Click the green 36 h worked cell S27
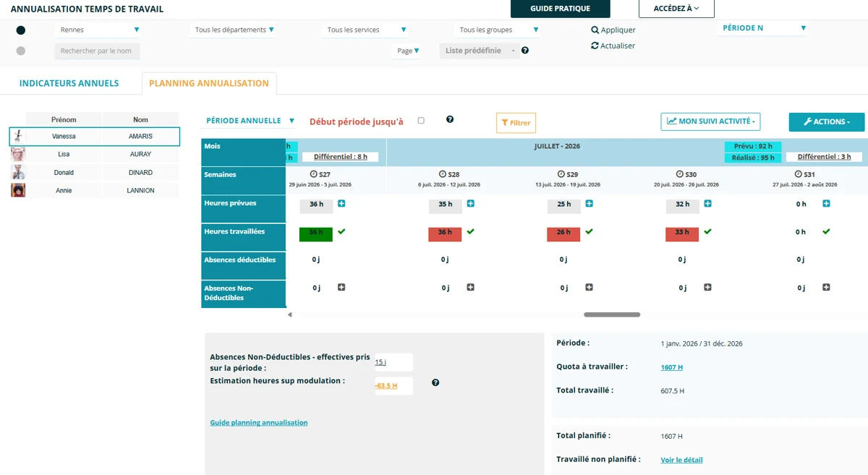868x475 pixels. click(x=316, y=234)
